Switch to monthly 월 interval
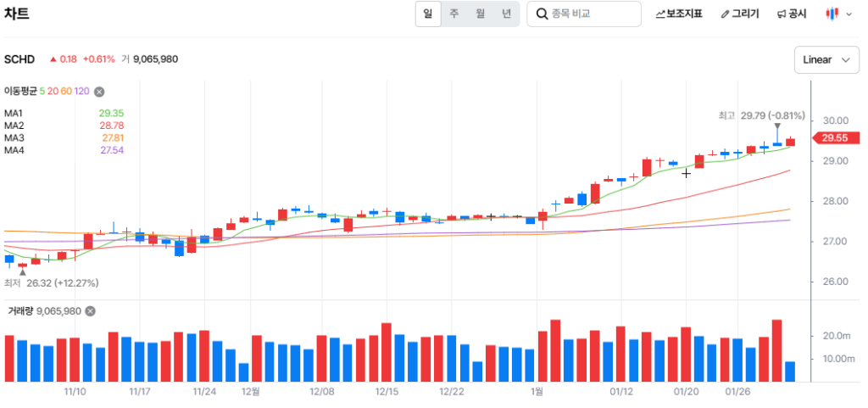Image resolution: width=868 pixels, height=408 pixels. pos(480,14)
